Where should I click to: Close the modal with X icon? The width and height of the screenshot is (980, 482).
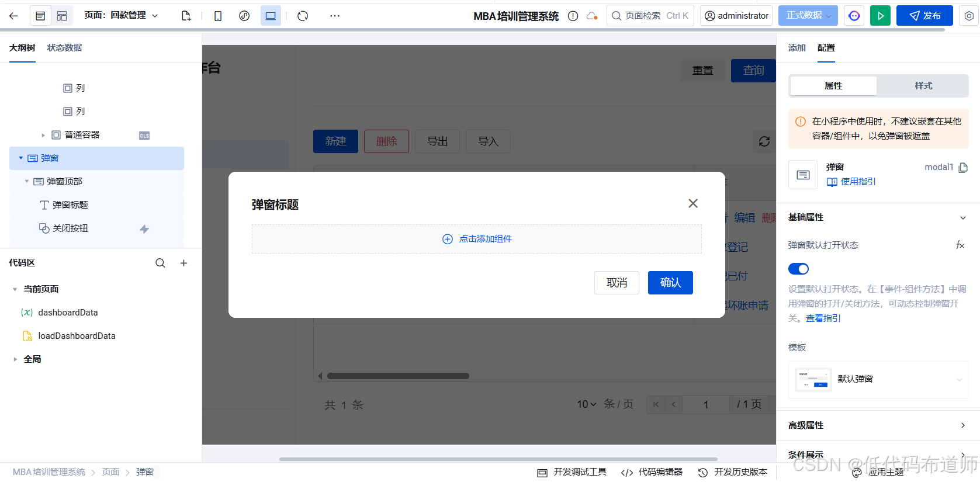(693, 203)
